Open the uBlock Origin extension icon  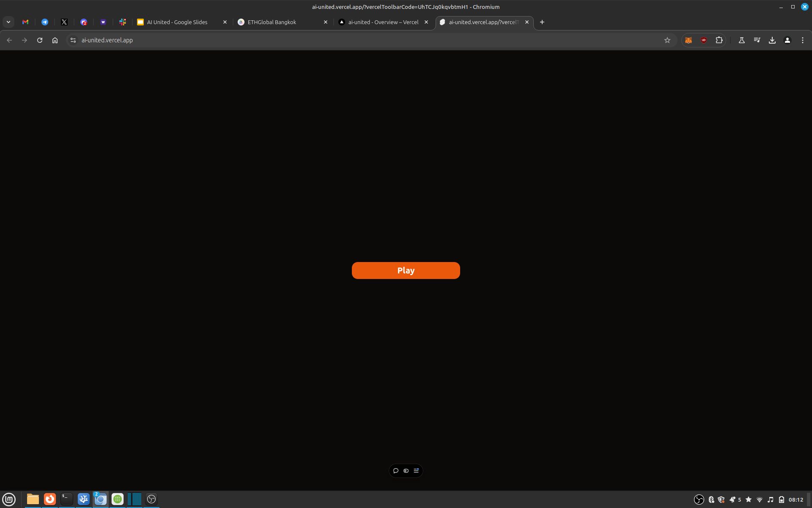coord(704,40)
